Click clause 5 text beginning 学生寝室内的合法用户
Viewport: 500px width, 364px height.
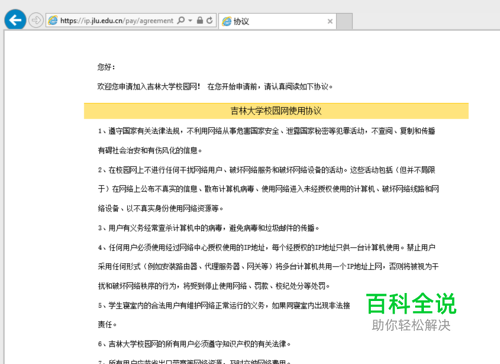tap(224, 315)
